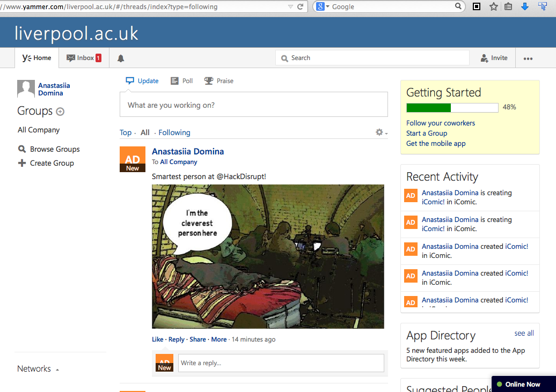Click the Invite person icon
The width and height of the screenshot is (556, 392).
click(485, 58)
